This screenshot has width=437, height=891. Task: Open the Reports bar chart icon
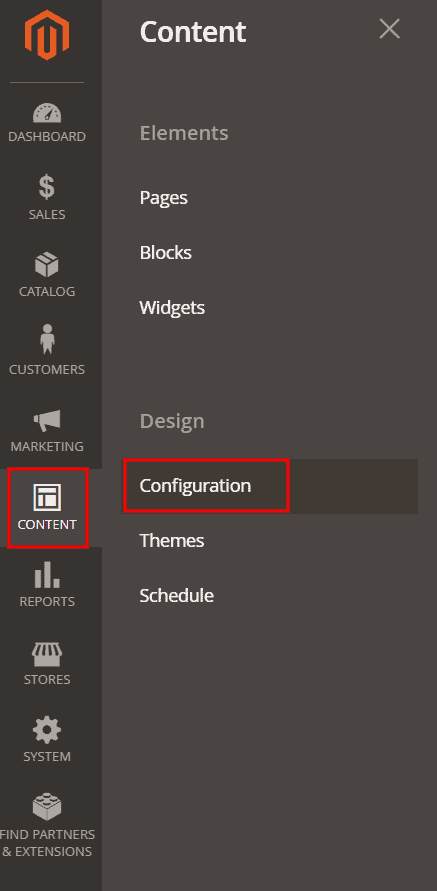coord(47,574)
